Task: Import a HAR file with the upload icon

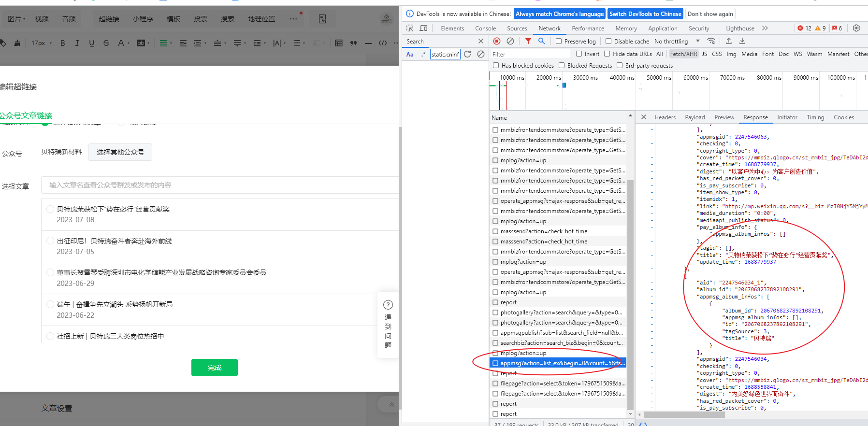Action: [729, 41]
